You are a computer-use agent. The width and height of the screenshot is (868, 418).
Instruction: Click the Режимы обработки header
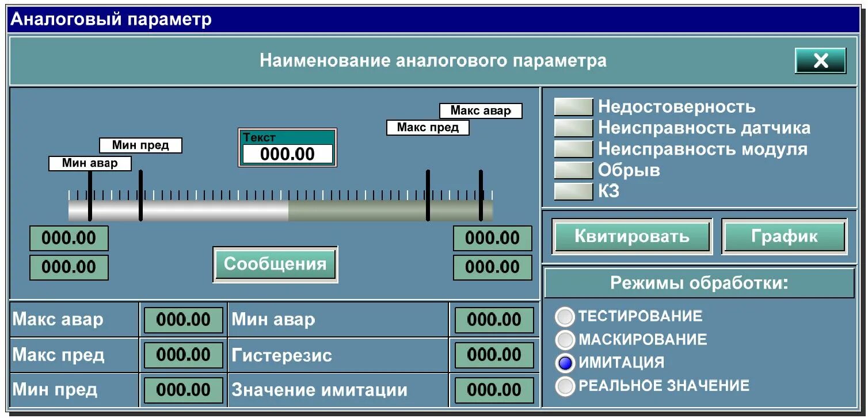pos(699,283)
